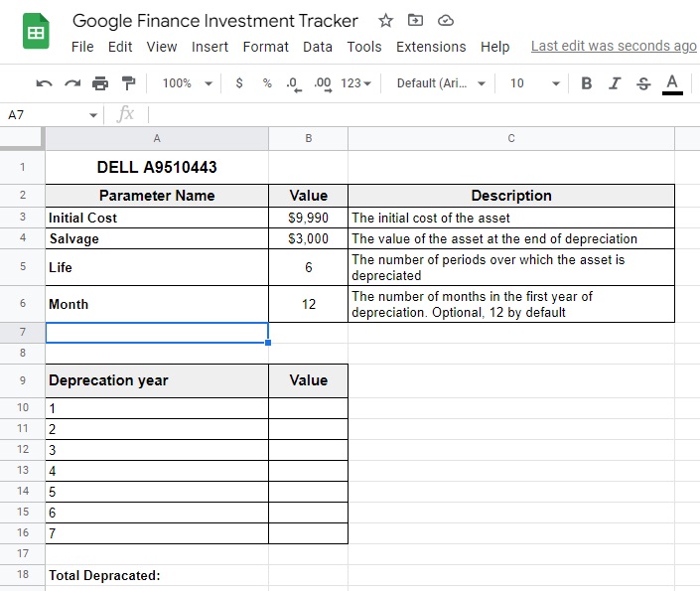Screen dimensions: 700x591
Task: Select the $3,000 value cell
Action: tap(308, 238)
